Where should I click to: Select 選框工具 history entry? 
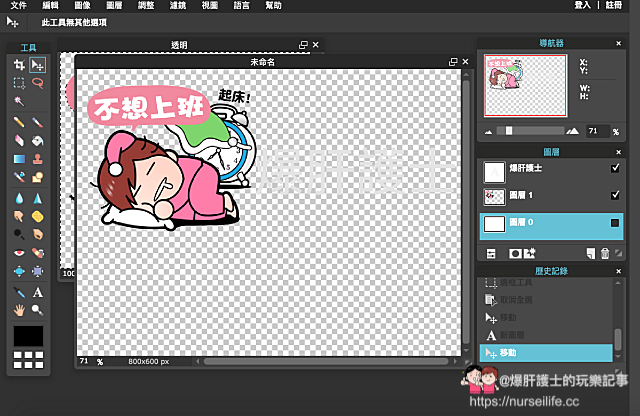tap(516, 283)
